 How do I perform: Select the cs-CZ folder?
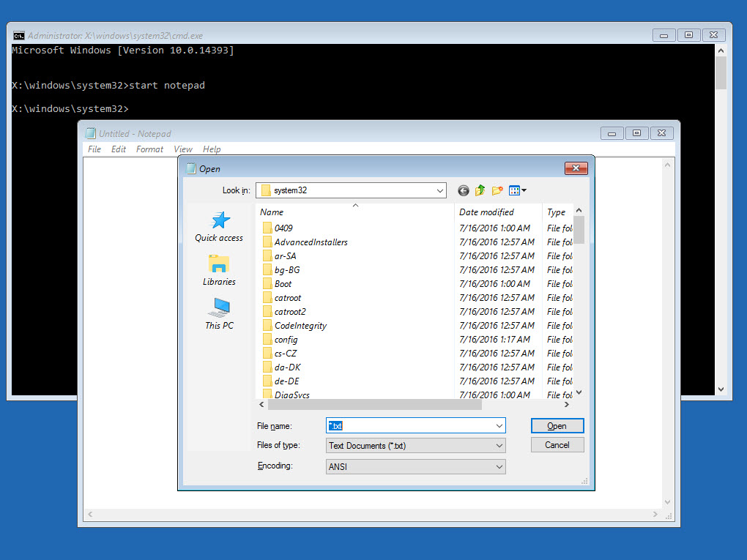[280, 354]
